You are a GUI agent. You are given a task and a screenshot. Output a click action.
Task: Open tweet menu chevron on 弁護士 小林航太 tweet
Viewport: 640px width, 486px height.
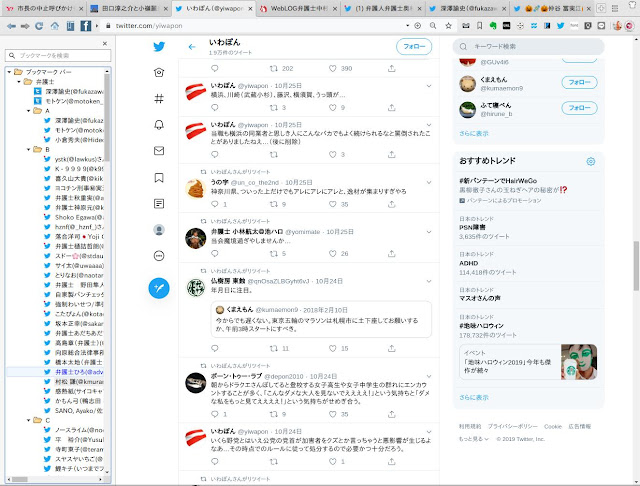point(429,232)
